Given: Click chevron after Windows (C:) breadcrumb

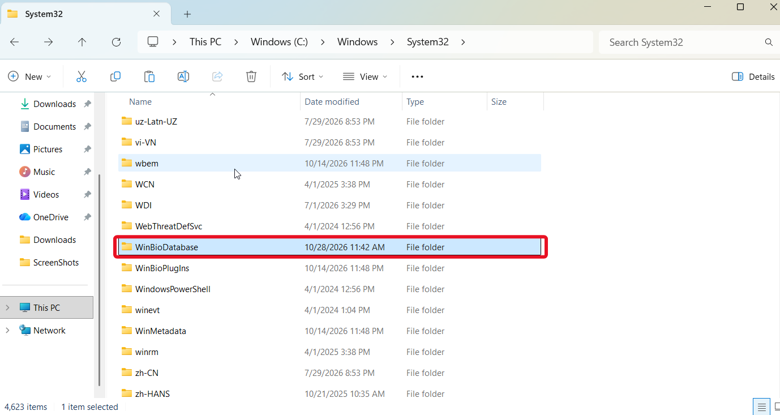Looking at the screenshot, I should point(323,42).
